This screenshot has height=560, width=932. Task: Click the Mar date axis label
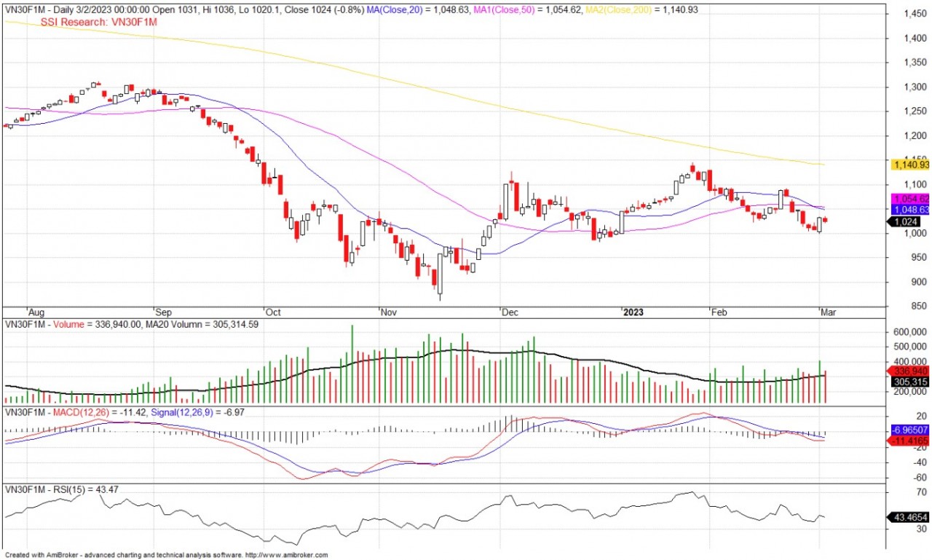(x=829, y=312)
